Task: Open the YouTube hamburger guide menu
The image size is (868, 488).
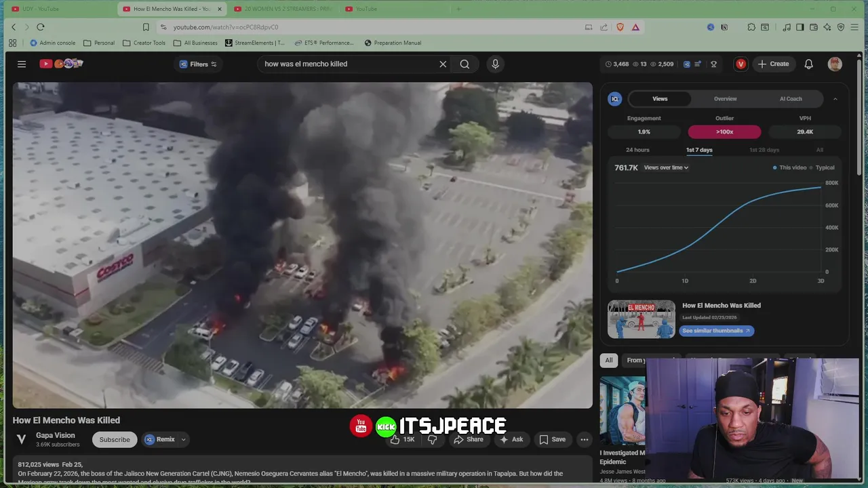Action: click(22, 64)
